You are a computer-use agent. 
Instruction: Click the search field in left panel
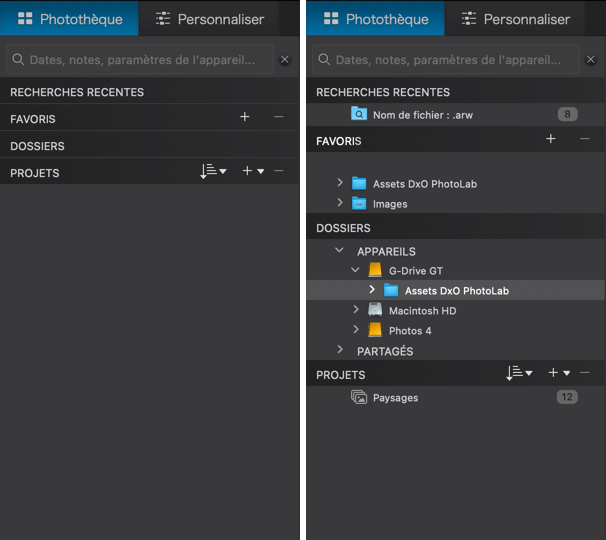[140, 60]
